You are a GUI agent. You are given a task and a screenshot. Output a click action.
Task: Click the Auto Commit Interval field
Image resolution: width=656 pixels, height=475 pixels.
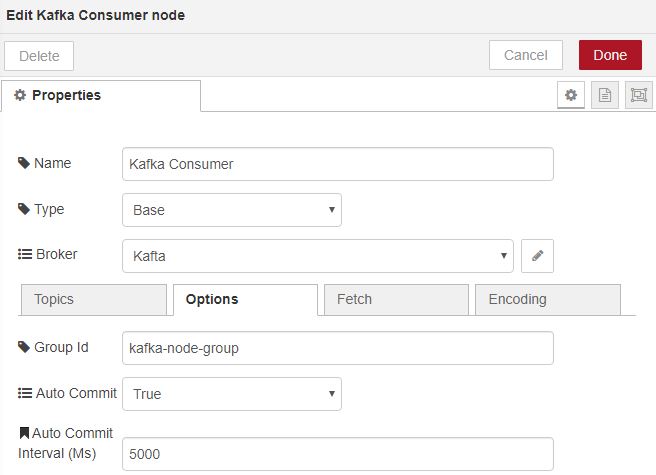click(337, 454)
